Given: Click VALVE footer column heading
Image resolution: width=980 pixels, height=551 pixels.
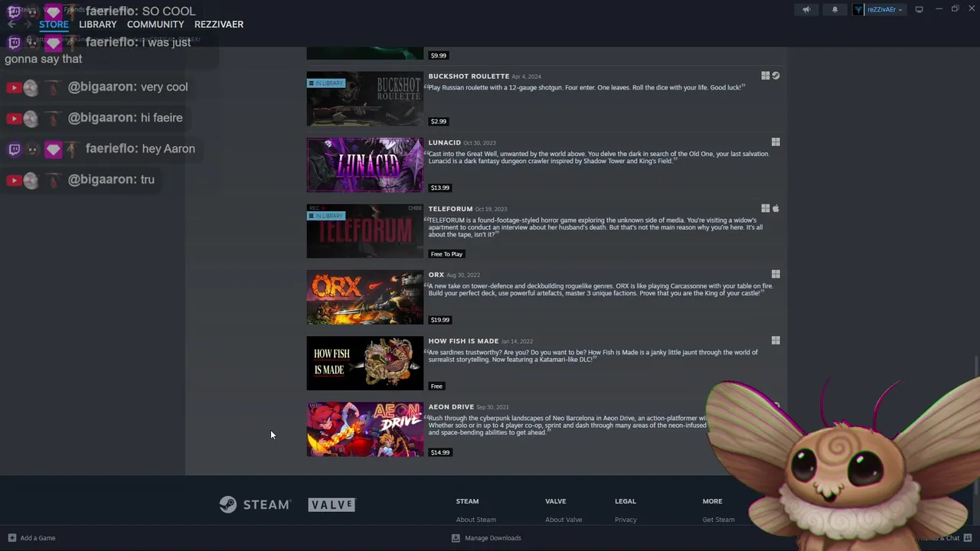Looking at the screenshot, I should point(555,501).
